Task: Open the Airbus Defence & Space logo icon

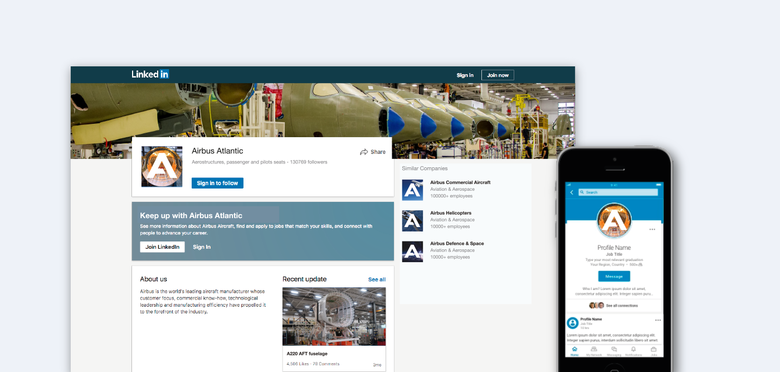Action: (x=412, y=252)
